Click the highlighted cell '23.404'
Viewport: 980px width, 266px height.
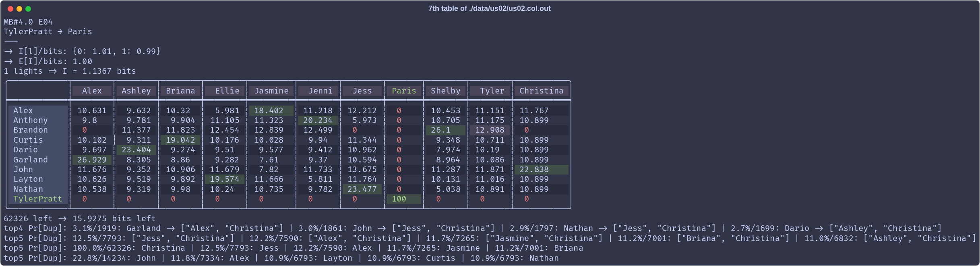pyautogui.click(x=136, y=150)
